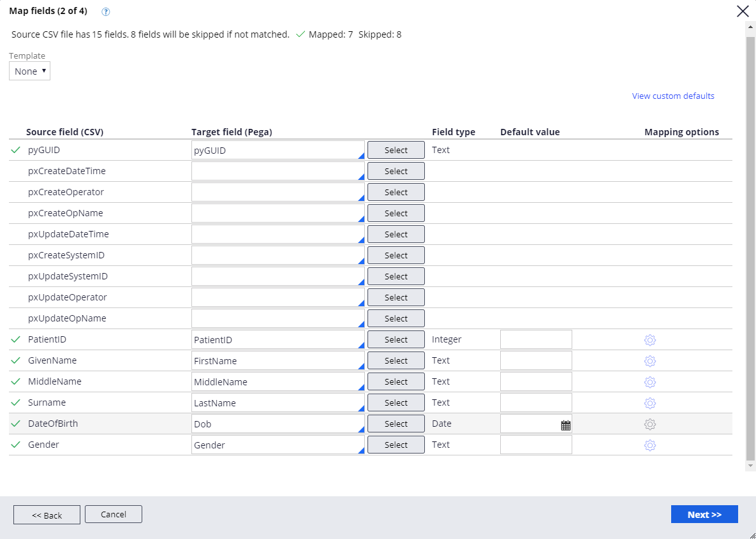Go back with the << Back button

point(47,515)
